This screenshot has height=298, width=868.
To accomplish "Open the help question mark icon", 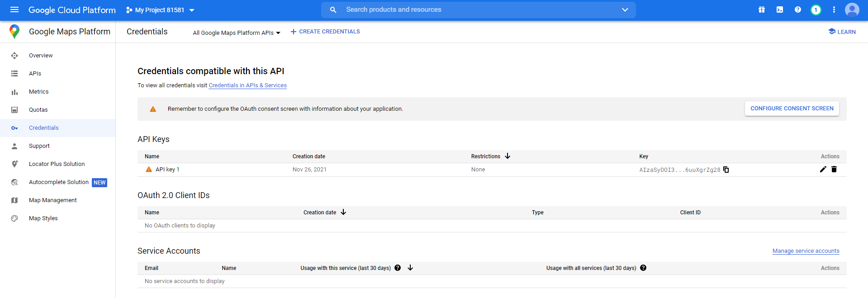I will (x=798, y=9).
